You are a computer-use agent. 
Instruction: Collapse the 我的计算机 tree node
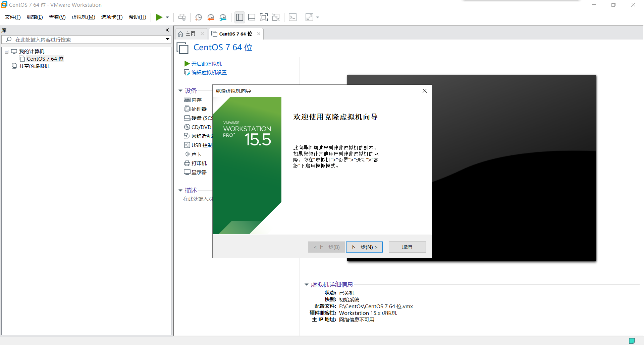6,52
